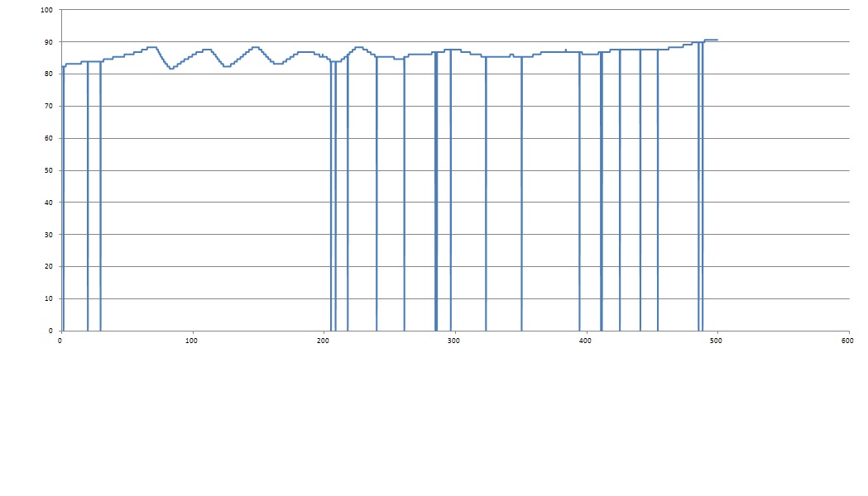Select the "100" label on the horizontal axis
Viewport: 868px width, 496px height.
[x=192, y=340]
